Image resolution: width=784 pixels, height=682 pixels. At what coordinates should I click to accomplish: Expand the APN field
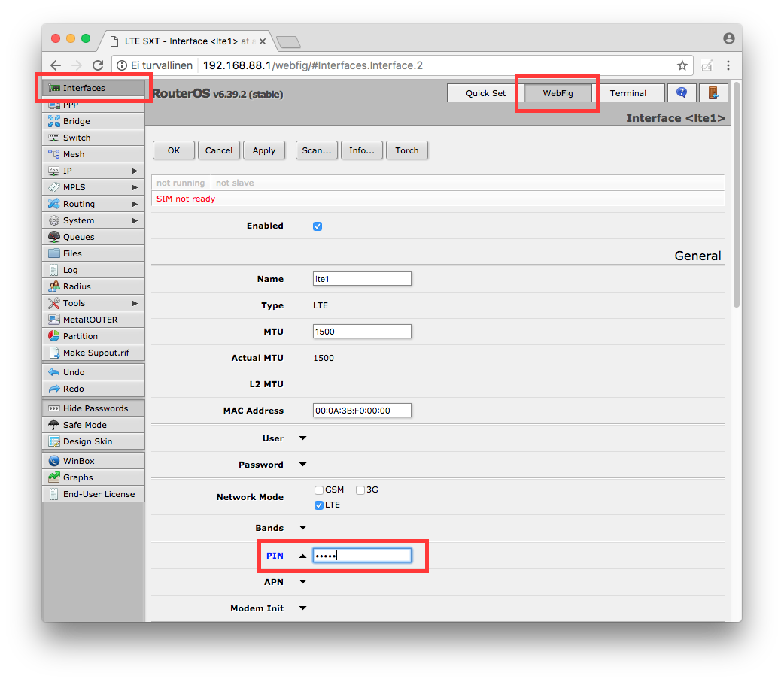pyautogui.click(x=303, y=581)
